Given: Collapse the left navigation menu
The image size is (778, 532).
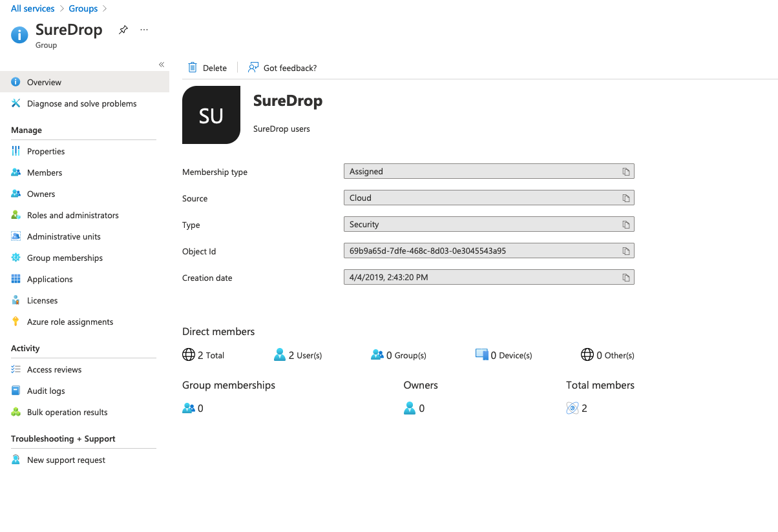Looking at the screenshot, I should click(162, 65).
